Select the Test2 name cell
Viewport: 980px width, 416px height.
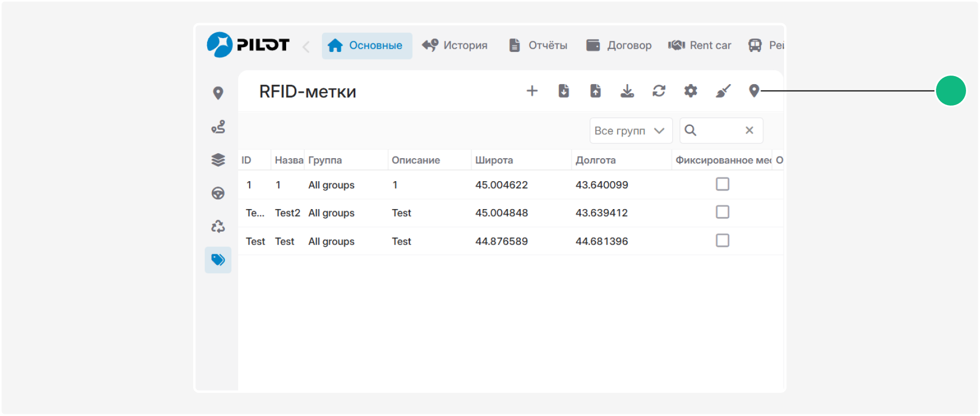pos(288,213)
